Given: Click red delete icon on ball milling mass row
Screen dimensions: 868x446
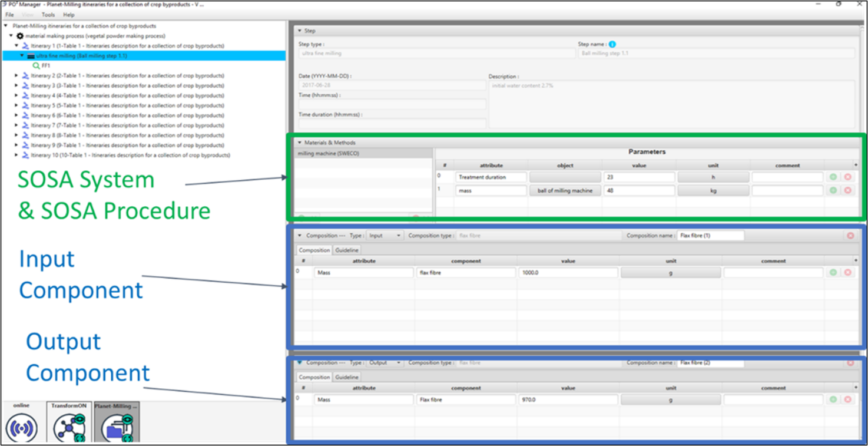Looking at the screenshot, I should point(847,190).
